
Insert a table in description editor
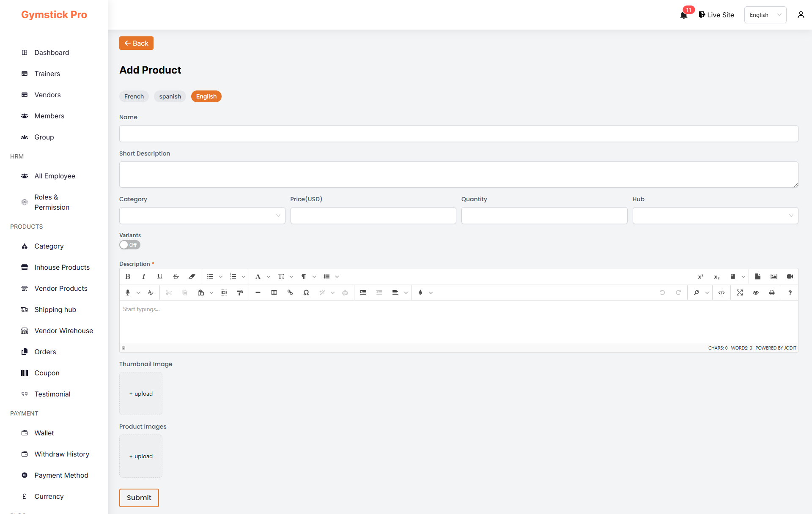274,293
